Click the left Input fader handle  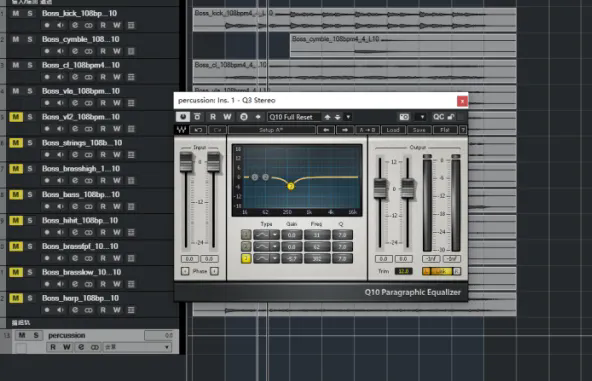click(186, 162)
